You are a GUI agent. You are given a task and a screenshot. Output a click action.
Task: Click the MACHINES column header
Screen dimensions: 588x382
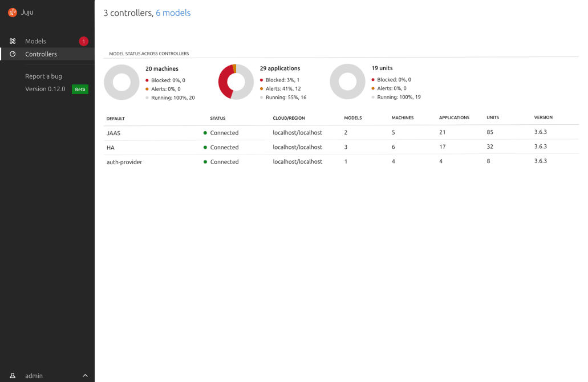(403, 117)
